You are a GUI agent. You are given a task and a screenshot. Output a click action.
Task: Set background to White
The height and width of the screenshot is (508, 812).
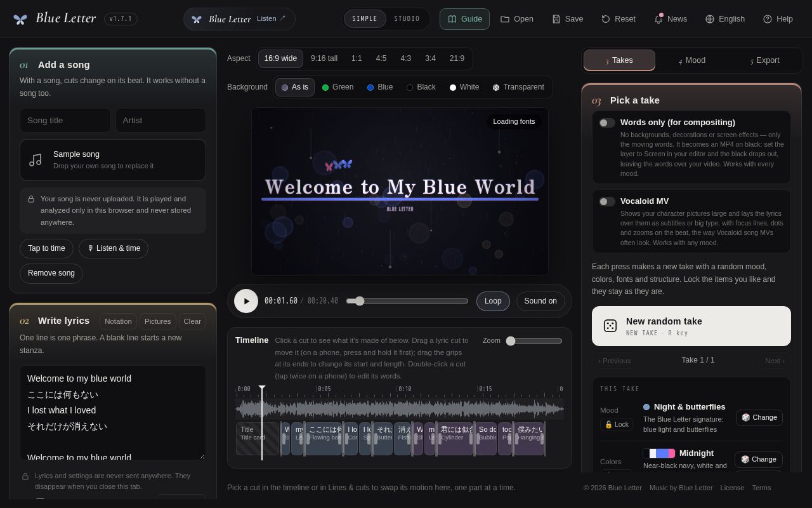click(464, 87)
